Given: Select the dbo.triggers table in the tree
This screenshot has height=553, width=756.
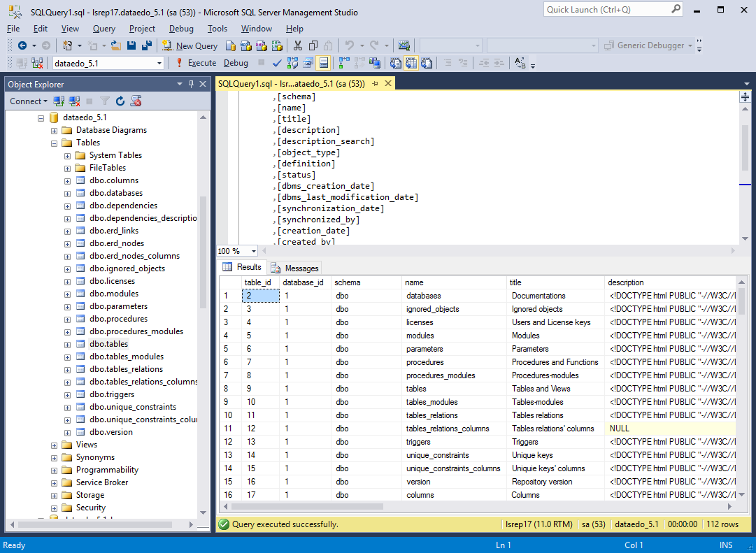Looking at the screenshot, I should tap(112, 394).
